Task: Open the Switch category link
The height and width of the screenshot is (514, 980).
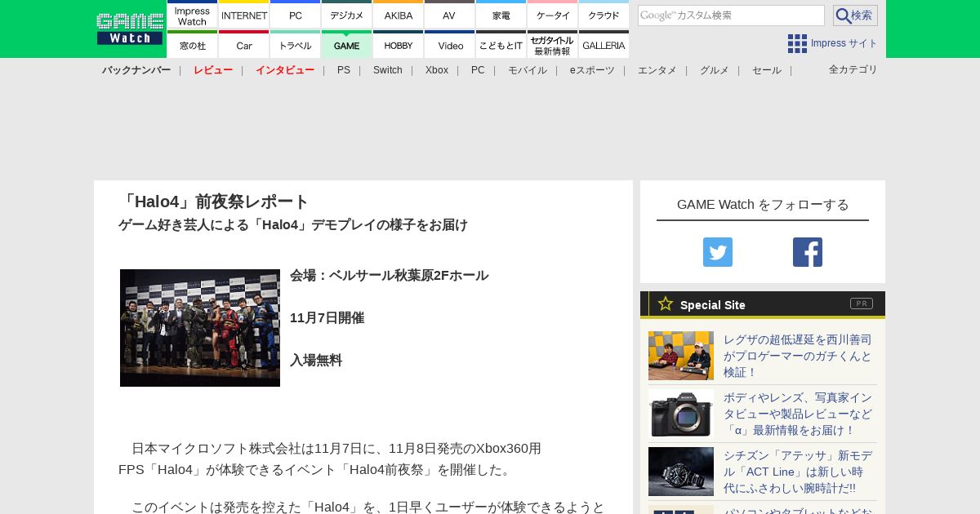Action: 388,70
